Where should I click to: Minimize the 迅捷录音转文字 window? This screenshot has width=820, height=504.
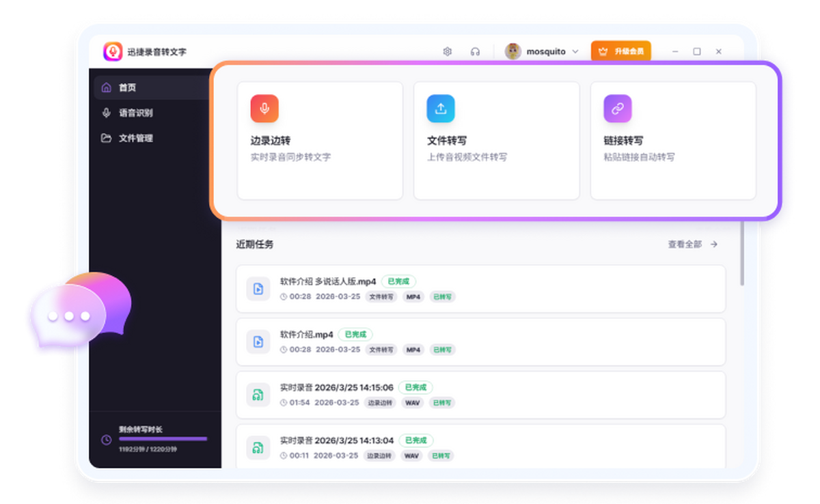click(675, 51)
